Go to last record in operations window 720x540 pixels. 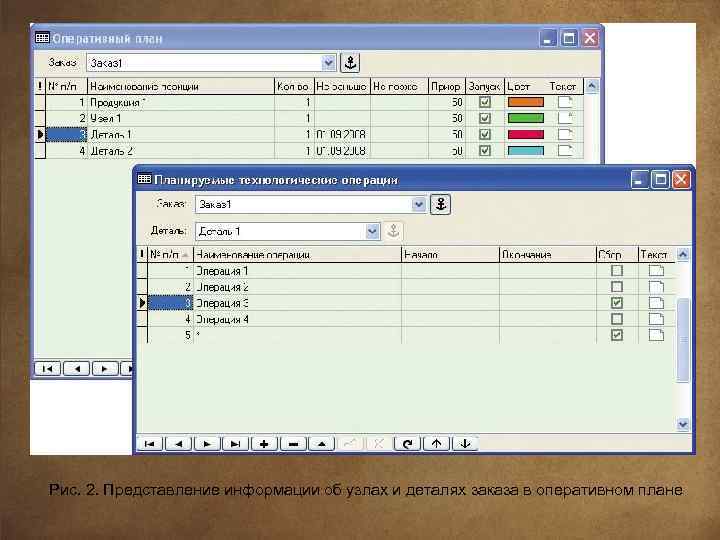[235, 444]
